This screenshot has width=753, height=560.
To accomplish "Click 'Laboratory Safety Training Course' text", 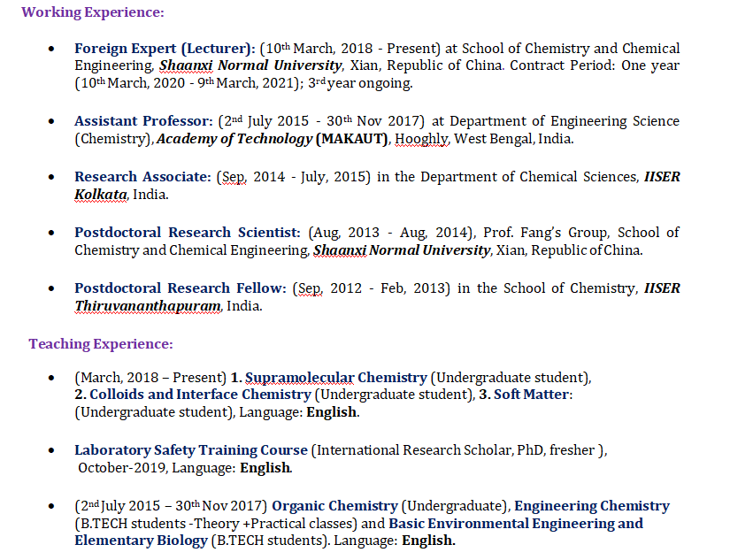I will point(190,450).
